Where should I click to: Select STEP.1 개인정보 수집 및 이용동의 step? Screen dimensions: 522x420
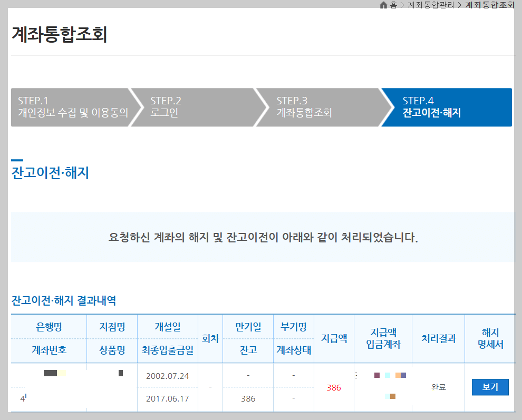[x=69, y=107]
